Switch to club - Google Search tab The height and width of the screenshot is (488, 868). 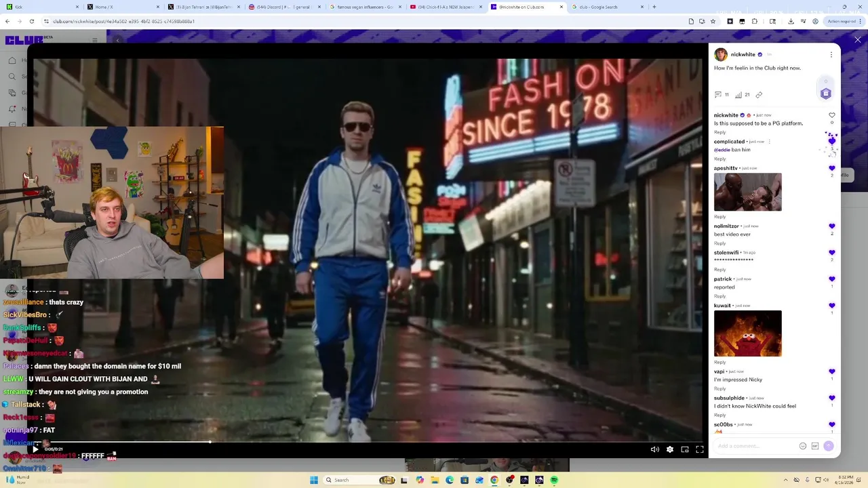[x=606, y=7]
